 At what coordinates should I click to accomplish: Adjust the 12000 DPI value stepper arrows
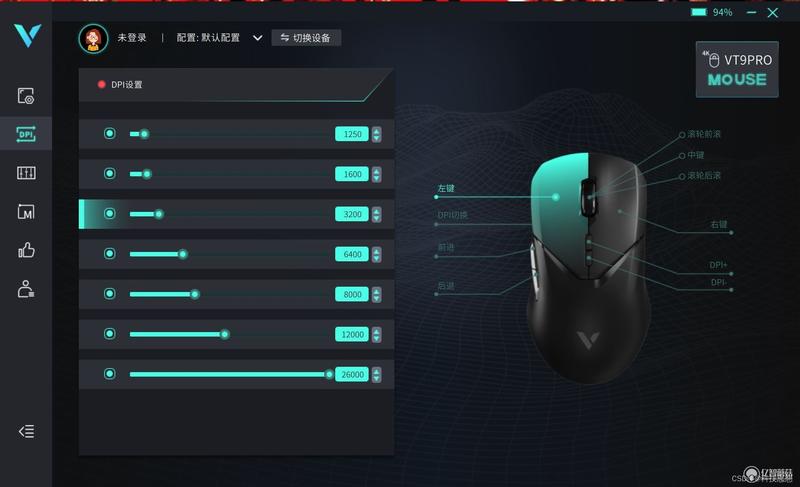click(377, 335)
